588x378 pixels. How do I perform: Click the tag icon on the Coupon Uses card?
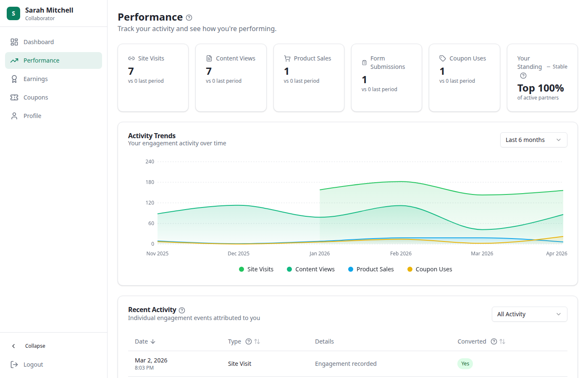pos(442,58)
